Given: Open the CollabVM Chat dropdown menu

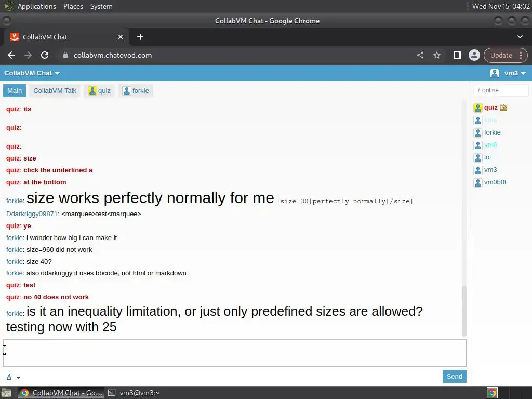Looking at the screenshot, I should [32, 73].
